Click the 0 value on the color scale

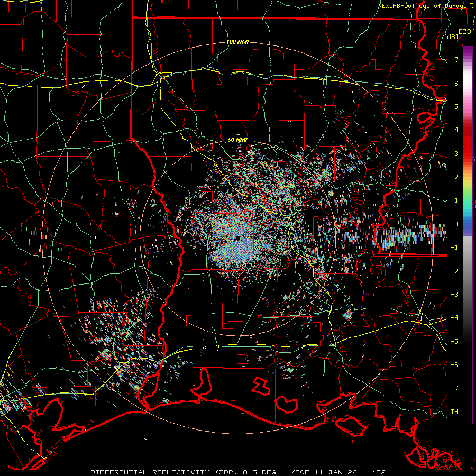(x=456, y=224)
